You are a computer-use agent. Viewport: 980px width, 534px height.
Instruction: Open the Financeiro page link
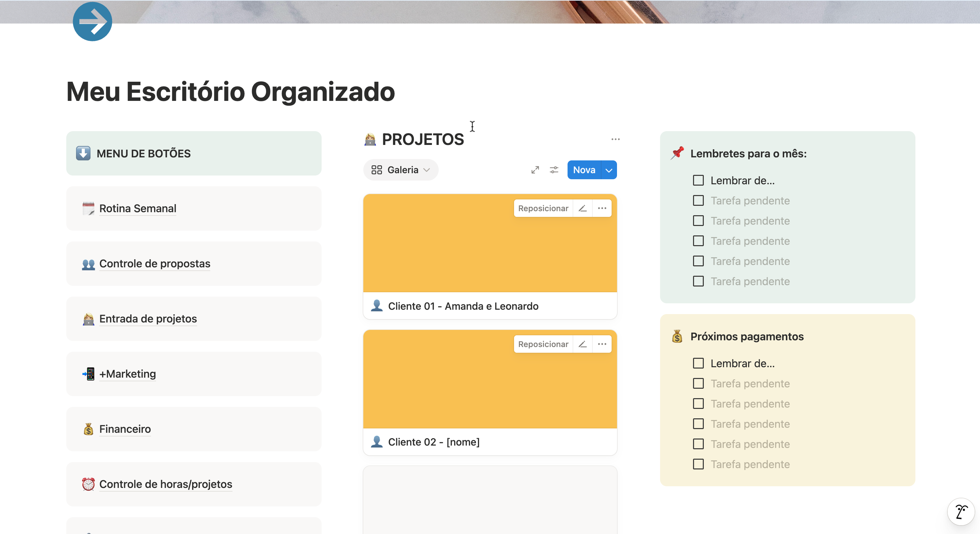(125, 429)
